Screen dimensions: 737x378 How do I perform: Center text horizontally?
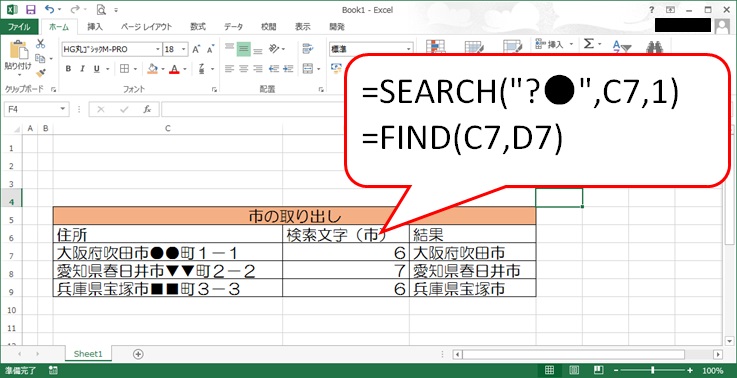tap(243, 69)
